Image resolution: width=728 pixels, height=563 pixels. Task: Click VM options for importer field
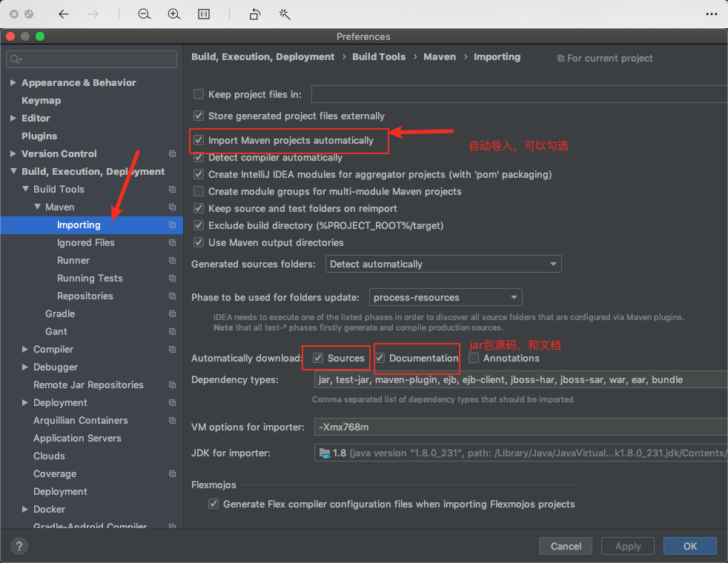tap(521, 427)
